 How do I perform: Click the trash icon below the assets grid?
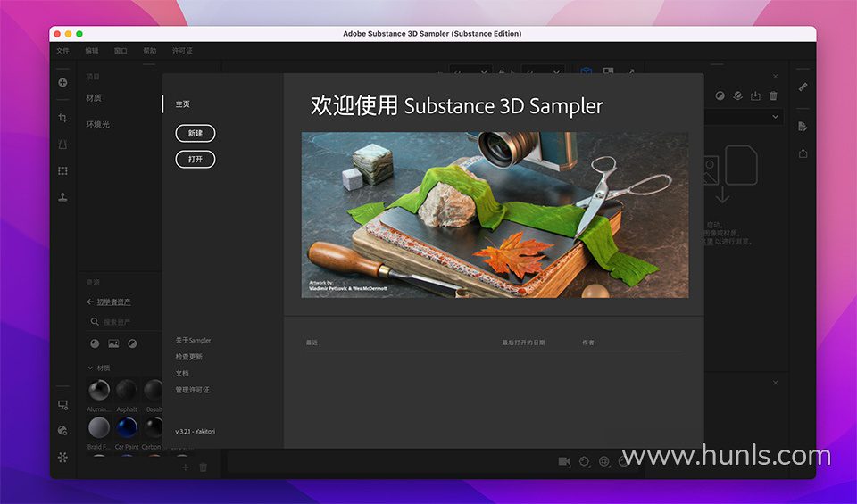pyautogui.click(x=204, y=467)
